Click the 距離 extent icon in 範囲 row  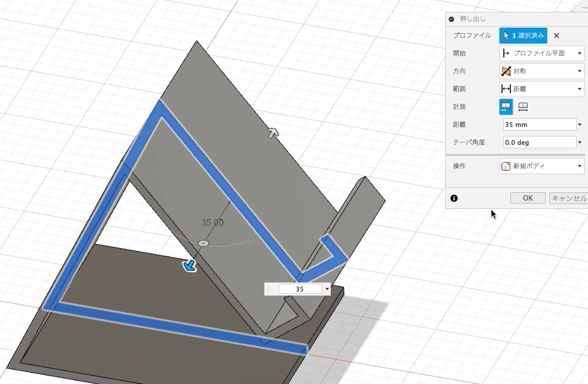(x=506, y=89)
